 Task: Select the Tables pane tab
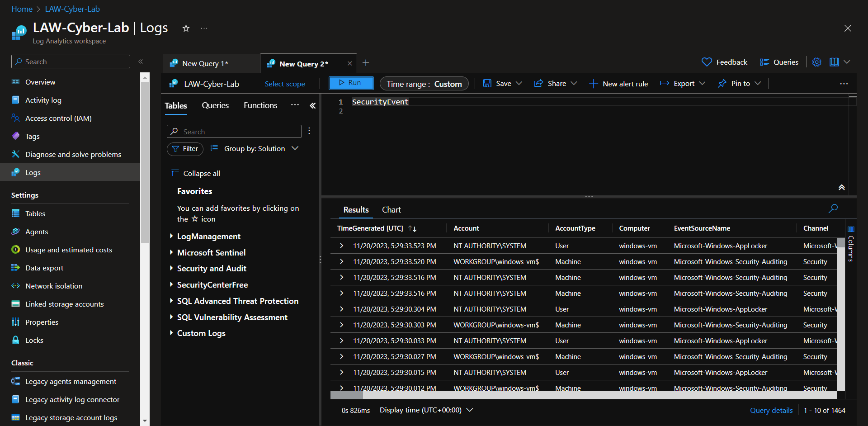point(176,105)
